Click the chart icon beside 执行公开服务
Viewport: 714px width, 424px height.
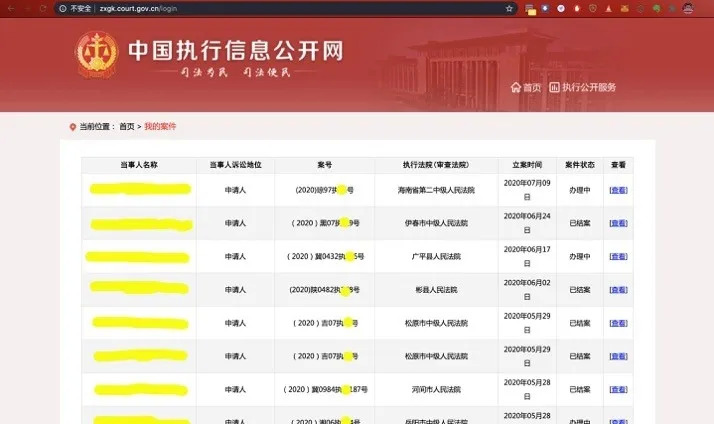[554, 87]
